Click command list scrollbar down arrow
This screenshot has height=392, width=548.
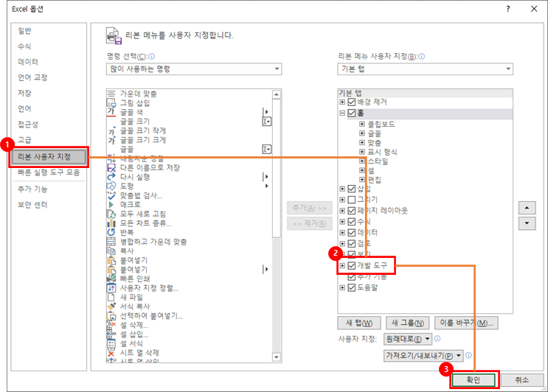pyautogui.click(x=277, y=357)
